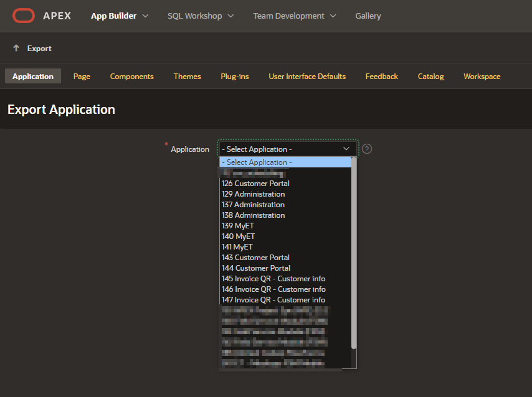
Task: Switch to the Workspace tab
Action: [482, 76]
